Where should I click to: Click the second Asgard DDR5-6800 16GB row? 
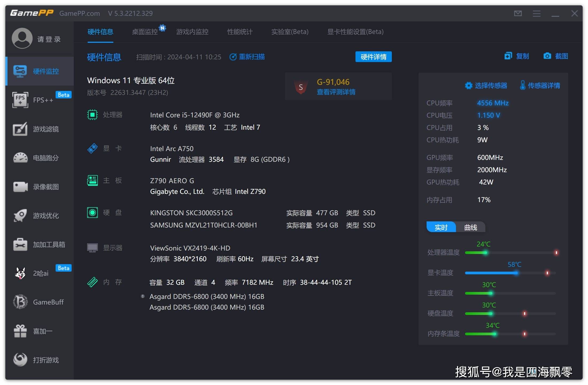coord(207,307)
